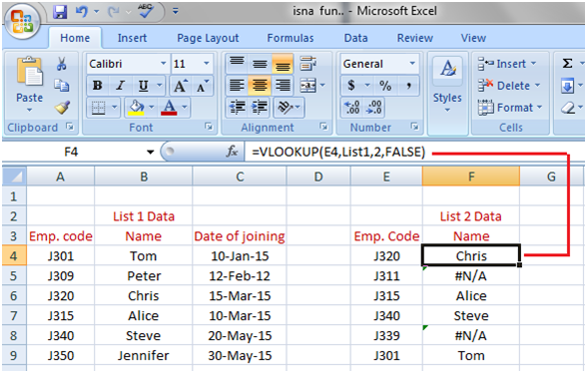The image size is (588, 373).
Task: Click the Clear eraser icon
Action: 568,108
